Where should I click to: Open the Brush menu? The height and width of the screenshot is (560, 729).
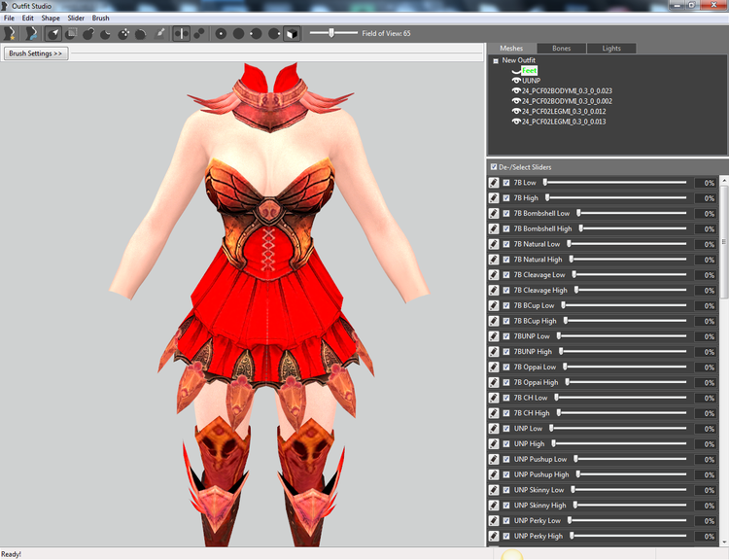(x=100, y=18)
